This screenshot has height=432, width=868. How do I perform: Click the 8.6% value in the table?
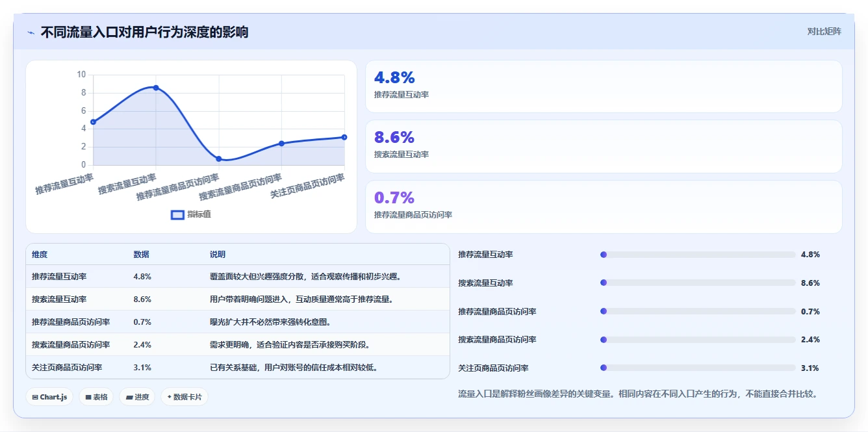[x=142, y=299]
